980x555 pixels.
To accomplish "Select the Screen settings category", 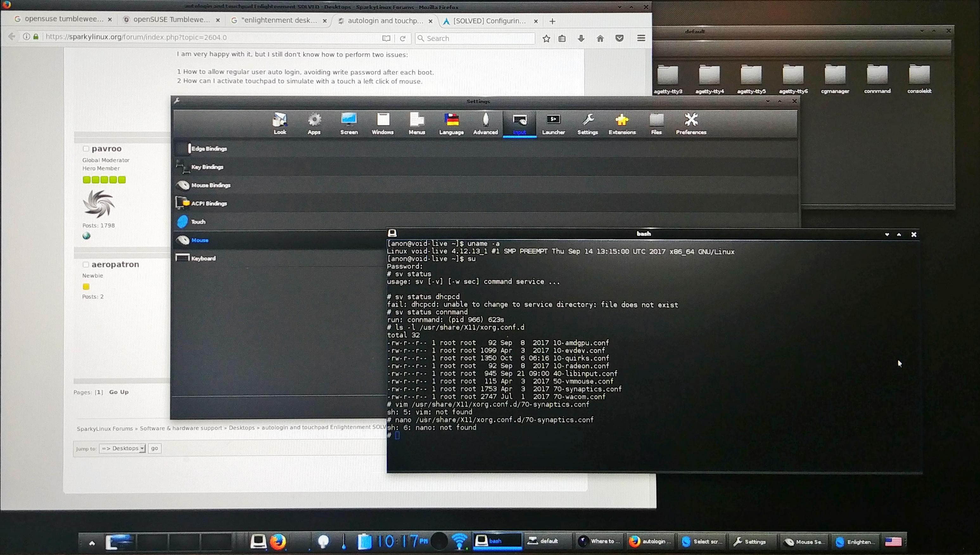I will [349, 124].
